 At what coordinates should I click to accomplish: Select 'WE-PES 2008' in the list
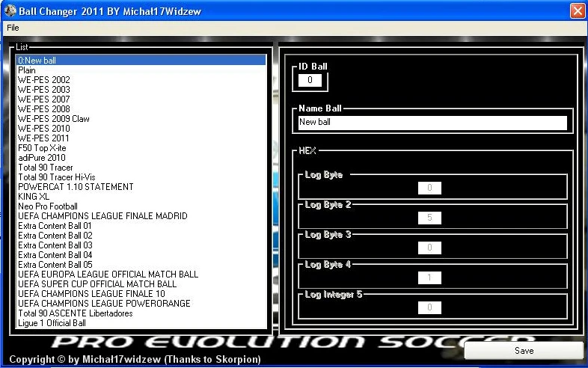coord(141,109)
